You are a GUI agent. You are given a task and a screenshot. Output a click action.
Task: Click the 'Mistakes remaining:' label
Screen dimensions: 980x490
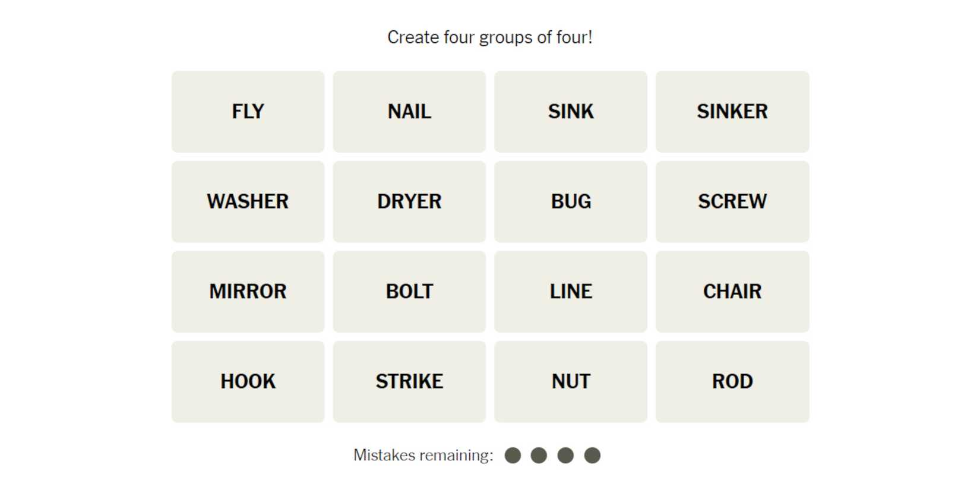tap(423, 456)
